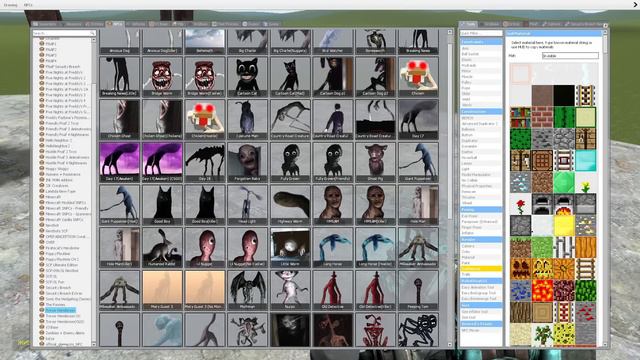
Task: Click the NPC category search field
Action: pos(64,33)
